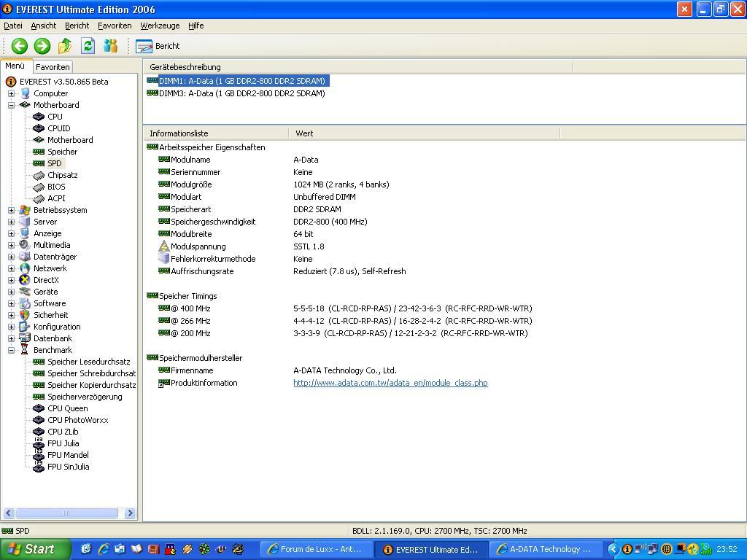Collapse the Benchmark tree node
The image size is (747, 560).
tap(11, 350)
